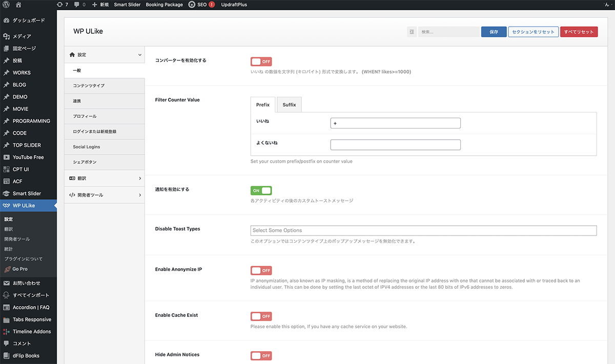Viewport: 615px width, 364px height.
Task: Switch to the Suffix tab
Action: point(289,104)
